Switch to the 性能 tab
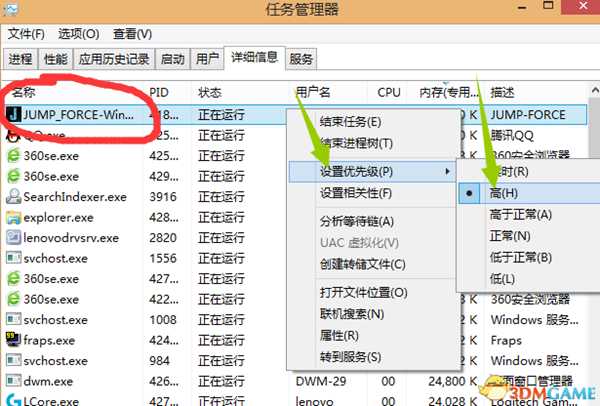Image resolution: width=600 pixels, height=406 pixels. tap(57, 59)
